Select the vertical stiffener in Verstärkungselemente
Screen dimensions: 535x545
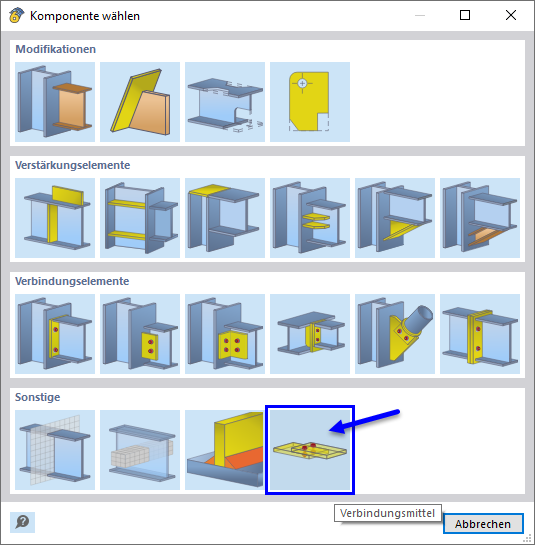(x=55, y=218)
